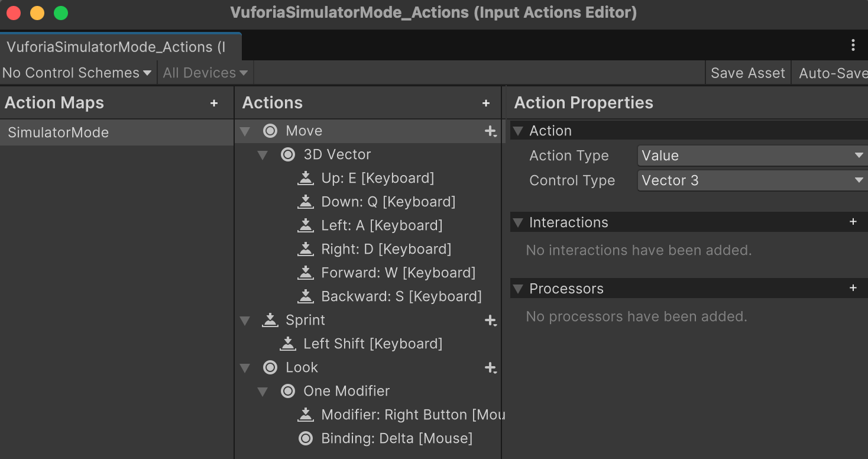Click binding icon for Left: A
The image size is (868, 459).
click(x=306, y=225)
